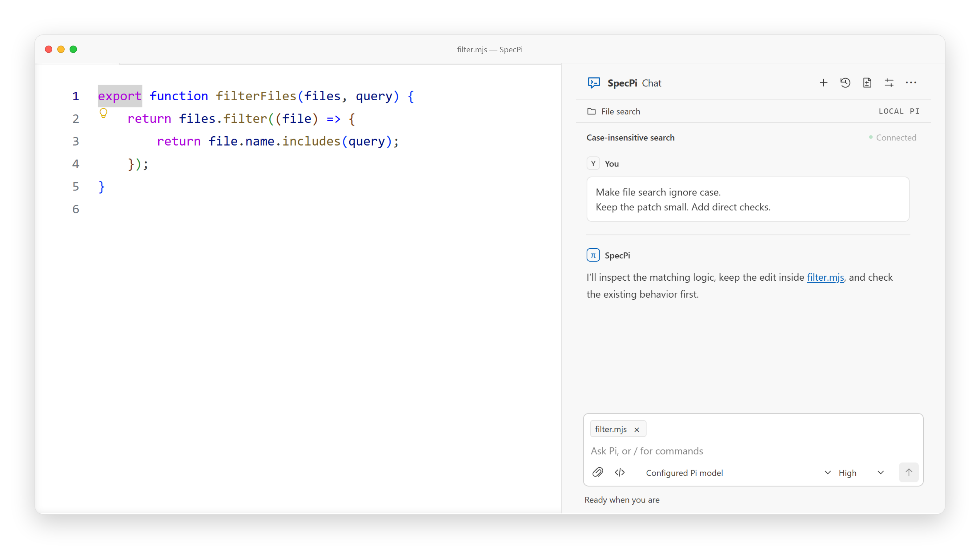Image resolution: width=980 pixels, height=549 pixels.
Task: Focus the Ask Pi message input
Action: tap(753, 451)
